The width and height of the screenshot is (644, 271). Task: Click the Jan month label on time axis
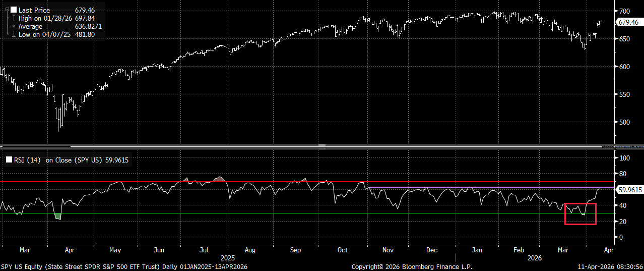point(477,249)
